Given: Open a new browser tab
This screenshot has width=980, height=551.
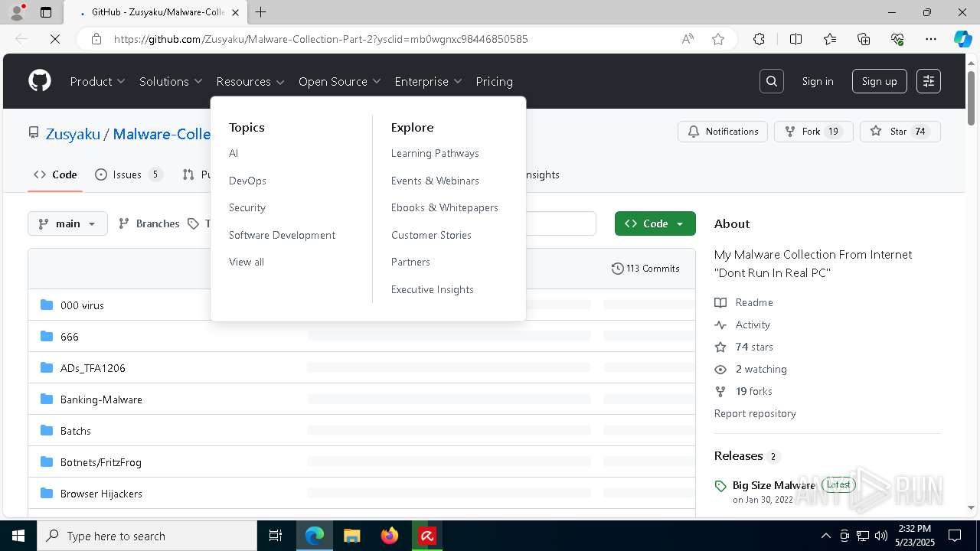Looking at the screenshot, I should [260, 12].
